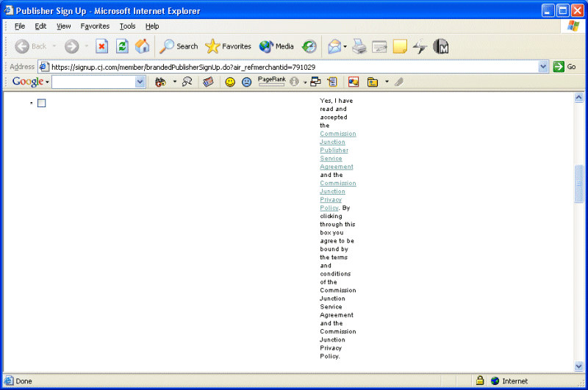This screenshot has width=588, height=390.
Task: Open the Google logo dropdown menu
Action: pyautogui.click(x=47, y=82)
